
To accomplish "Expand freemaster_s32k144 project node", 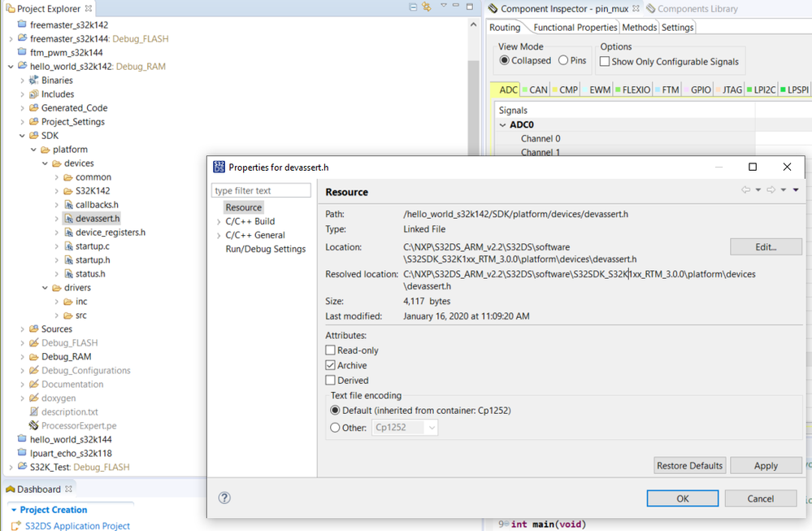I will [11, 39].
